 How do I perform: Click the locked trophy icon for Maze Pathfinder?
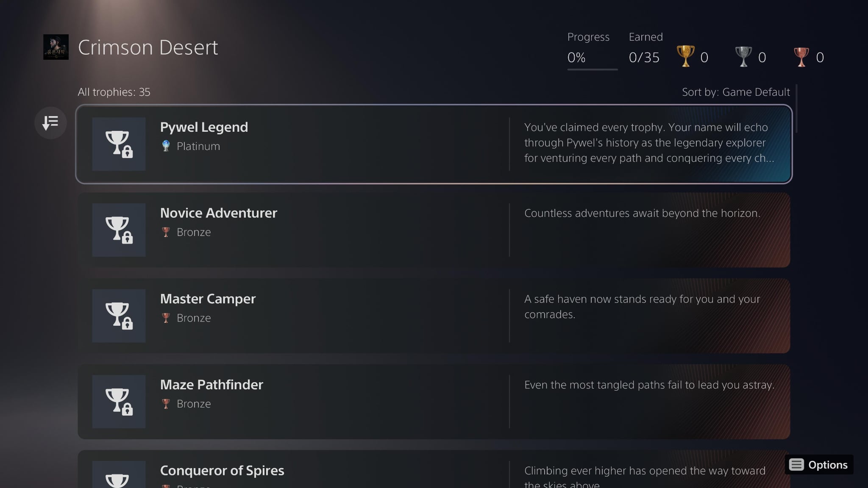tap(119, 402)
